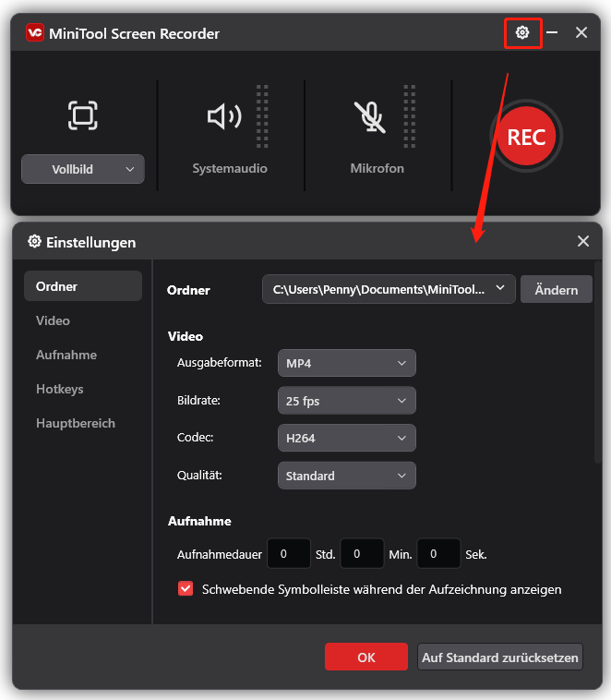
Task: Click the Mikrofon label
Action: point(377,168)
